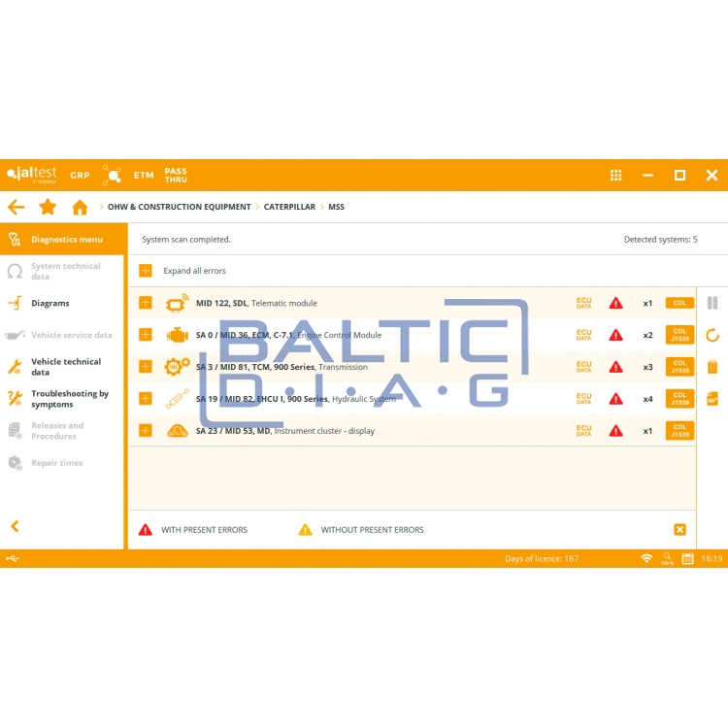Expand SA 0 Engine Control Module errors
Image resolution: width=728 pixels, height=728 pixels.
click(146, 335)
